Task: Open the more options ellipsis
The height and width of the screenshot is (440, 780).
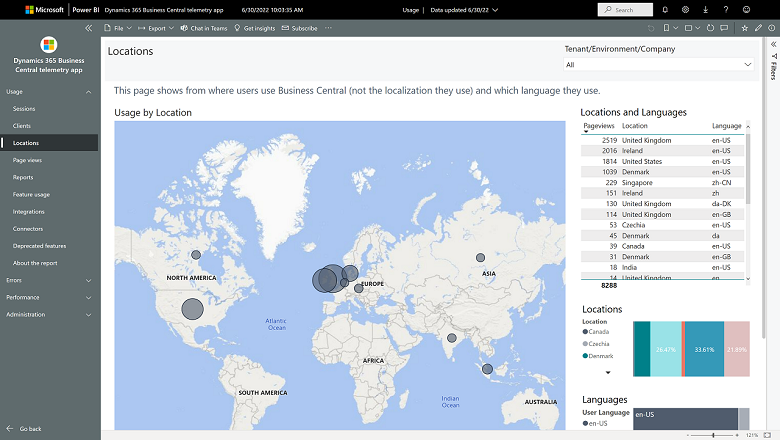Action: pos(328,28)
